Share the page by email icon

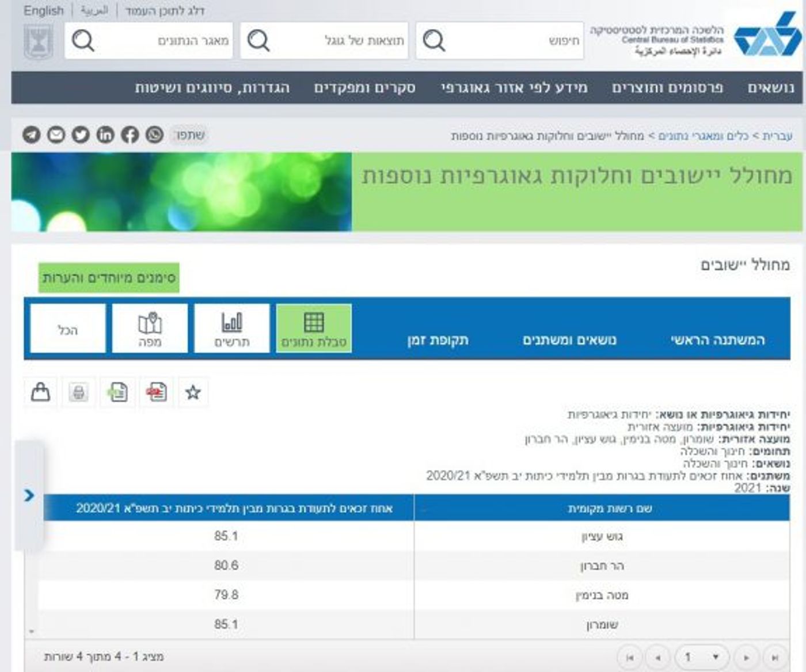click(56, 135)
